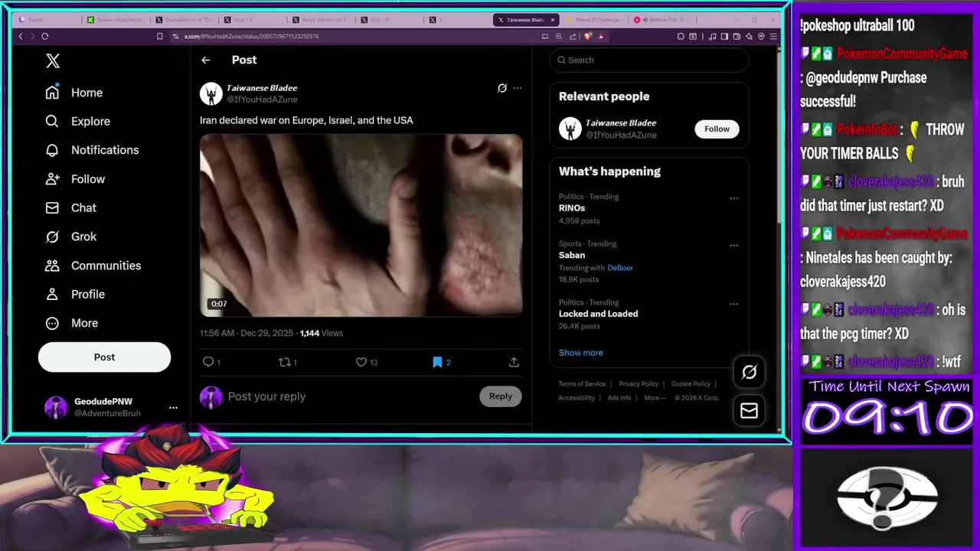Open the browser extensions puzzle icon
The height and width of the screenshot is (551, 980).
coord(681,36)
